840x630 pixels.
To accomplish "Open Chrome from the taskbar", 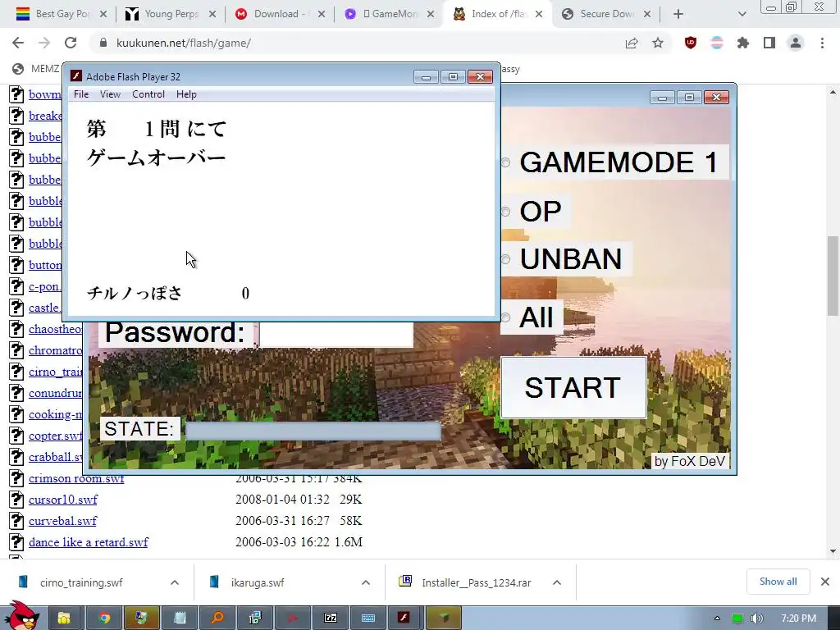I will [104, 619].
